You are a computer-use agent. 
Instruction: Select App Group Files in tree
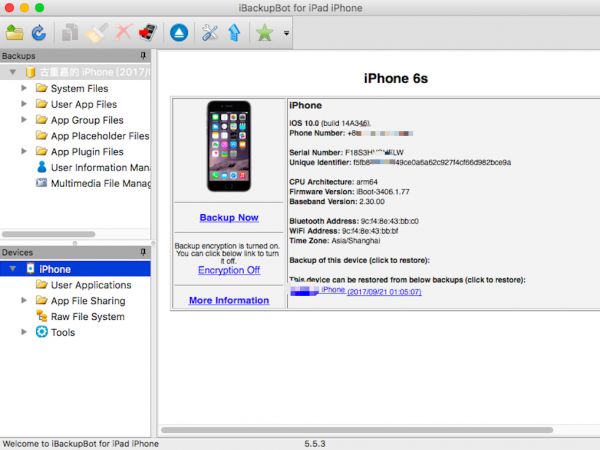coord(87,120)
